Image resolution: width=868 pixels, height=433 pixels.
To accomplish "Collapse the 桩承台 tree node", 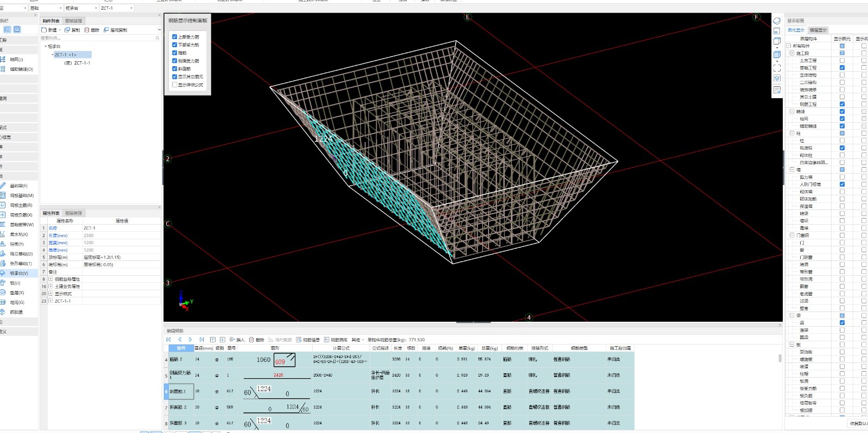I will tap(46, 47).
